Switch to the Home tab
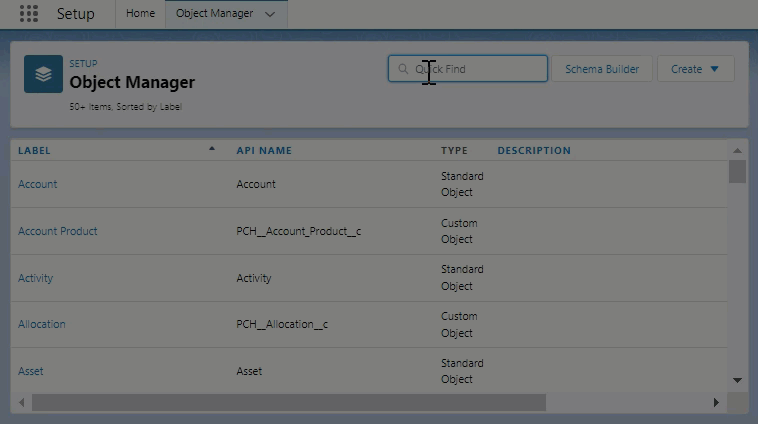758x424 pixels. (x=140, y=14)
